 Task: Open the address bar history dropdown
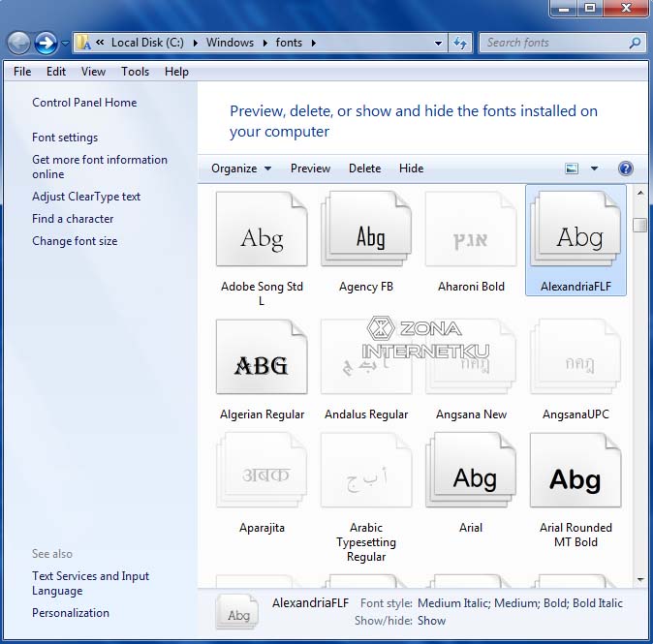pyautogui.click(x=438, y=43)
